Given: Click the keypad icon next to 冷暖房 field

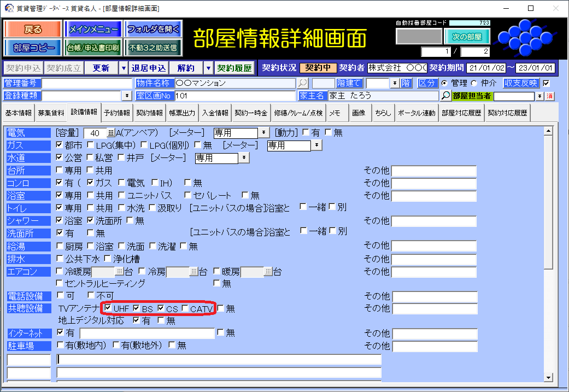Looking at the screenshot, I should [119, 271].
